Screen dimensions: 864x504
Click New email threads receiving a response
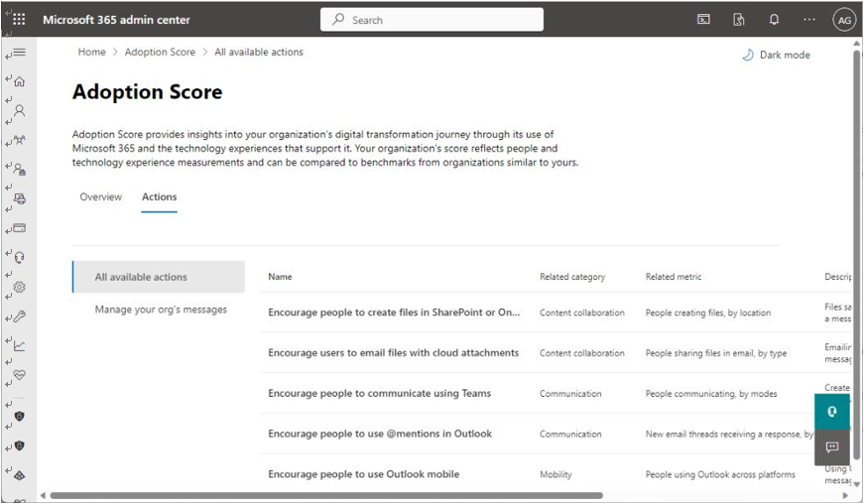tap(729, 434)
